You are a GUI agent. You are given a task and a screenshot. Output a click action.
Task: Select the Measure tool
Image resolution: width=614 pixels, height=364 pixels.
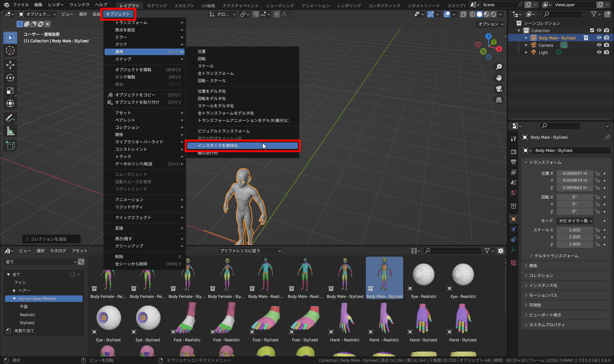tap(10, 131)
